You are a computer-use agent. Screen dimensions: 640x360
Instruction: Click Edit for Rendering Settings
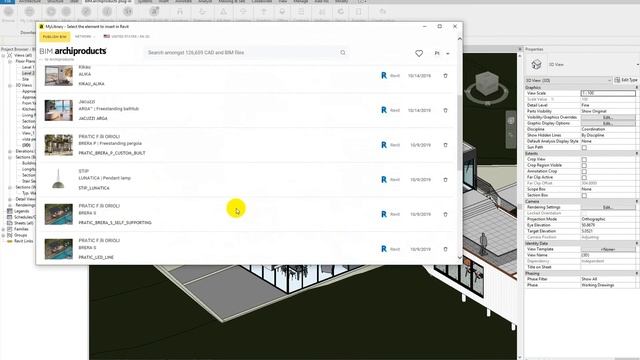point(608,207)
